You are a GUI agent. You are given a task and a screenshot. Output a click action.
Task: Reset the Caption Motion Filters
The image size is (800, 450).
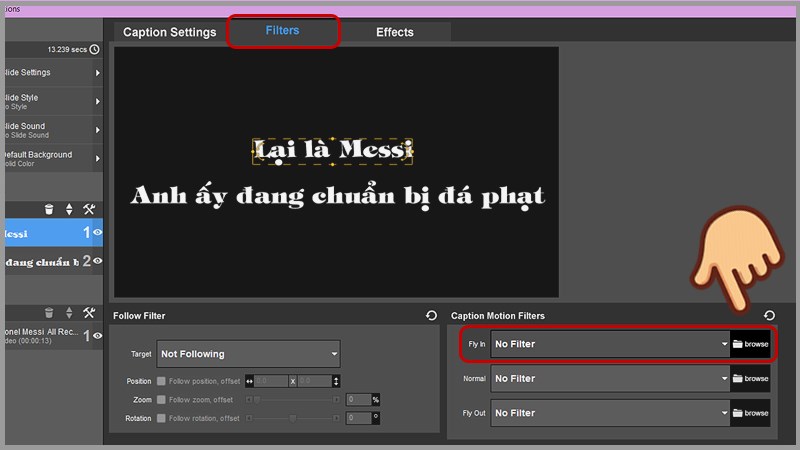click(x=769, y=316)
